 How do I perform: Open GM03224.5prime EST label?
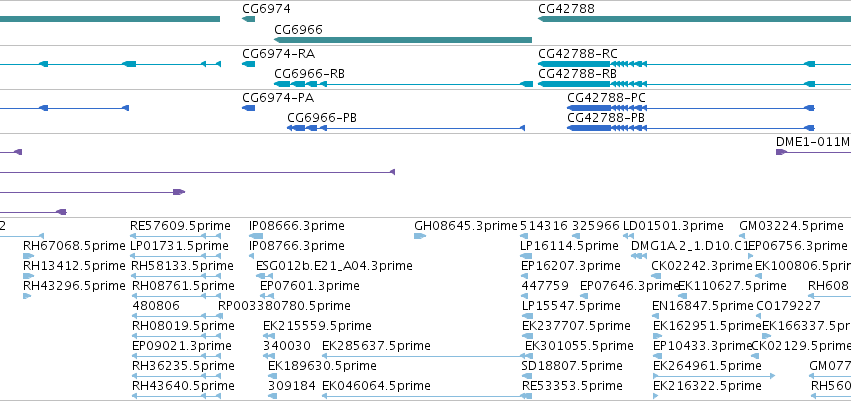(791, 226)
